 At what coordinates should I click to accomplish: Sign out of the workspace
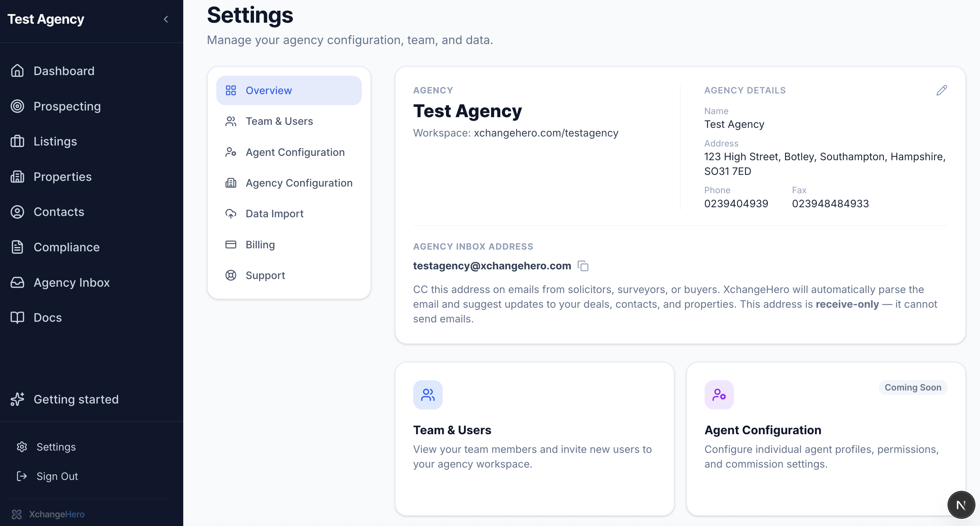point(57,476)
